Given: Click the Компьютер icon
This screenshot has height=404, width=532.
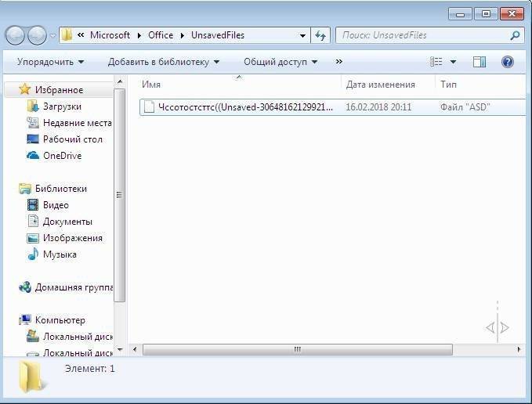Looking at the screenshot, I should [x=25, y=320].
